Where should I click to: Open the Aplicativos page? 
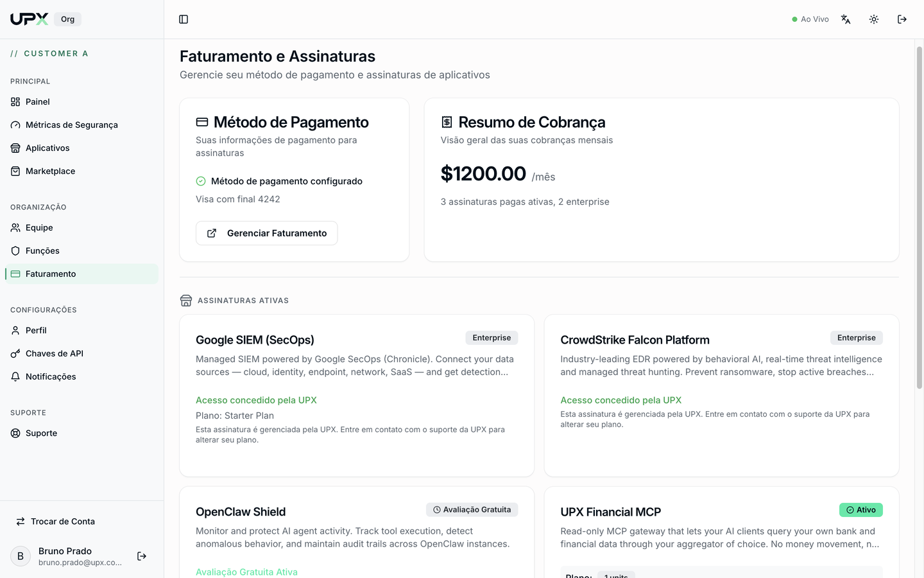(81, 148)
